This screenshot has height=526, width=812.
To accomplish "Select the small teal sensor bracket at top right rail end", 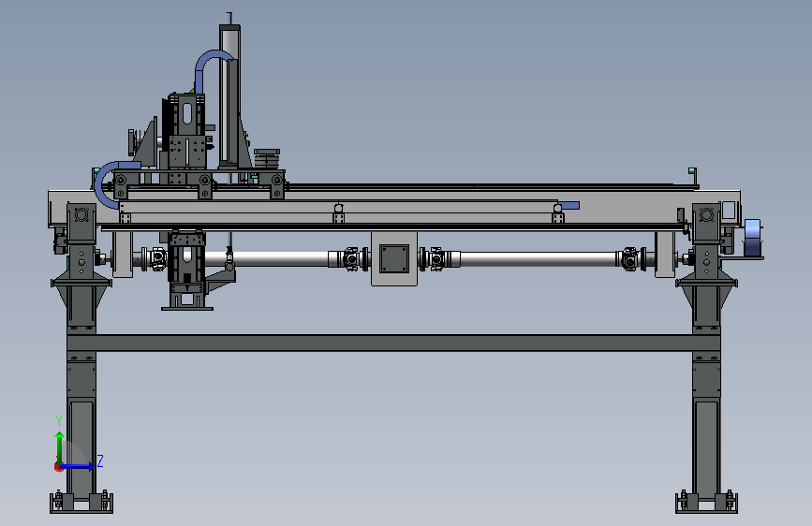I will (x=692, y=171).
